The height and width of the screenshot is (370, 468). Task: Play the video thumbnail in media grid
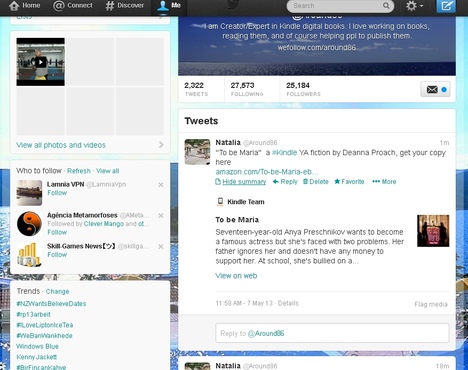coord(41,62)
